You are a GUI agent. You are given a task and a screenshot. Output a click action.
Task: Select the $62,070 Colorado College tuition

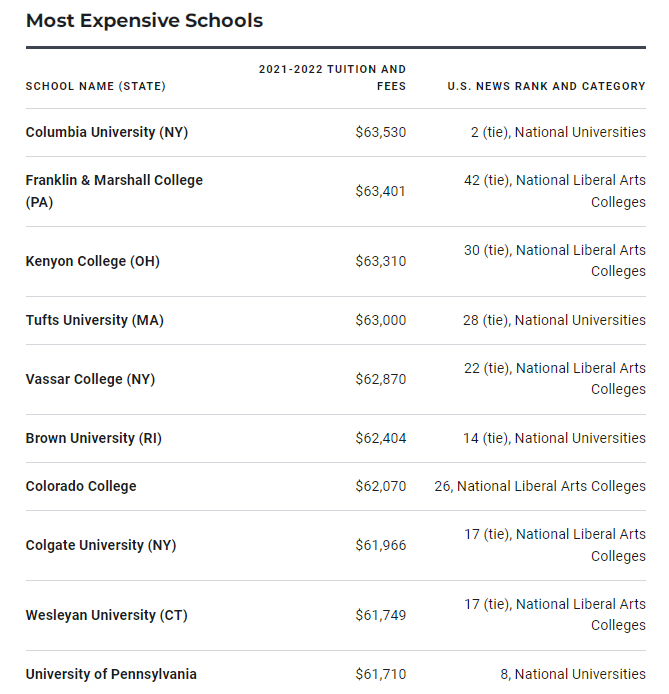[380, 486]
